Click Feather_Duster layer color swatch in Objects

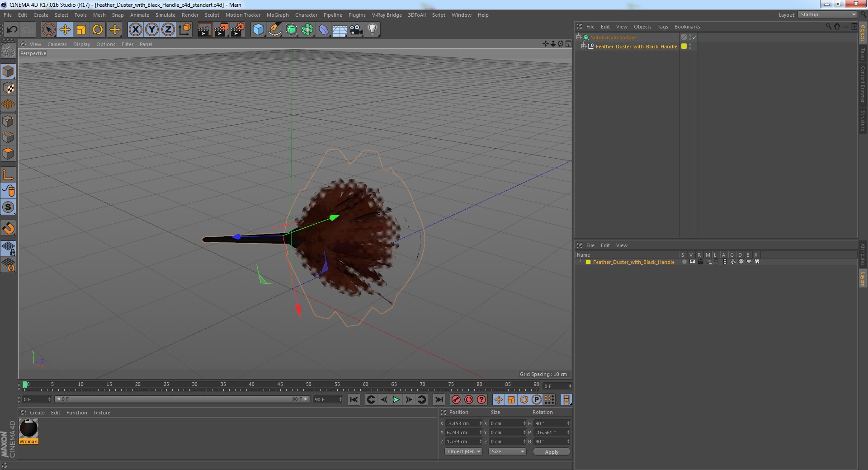click(x=684, y=46)
